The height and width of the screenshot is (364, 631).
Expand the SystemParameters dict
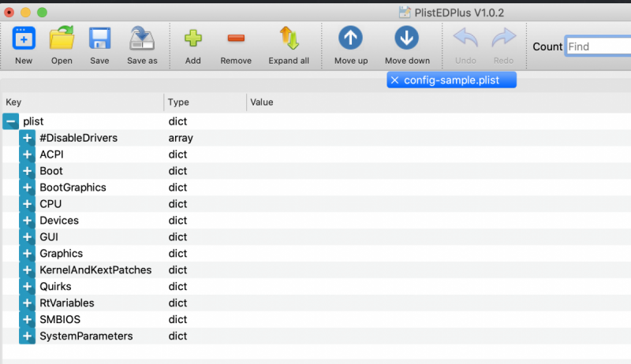tap(27, 336)
